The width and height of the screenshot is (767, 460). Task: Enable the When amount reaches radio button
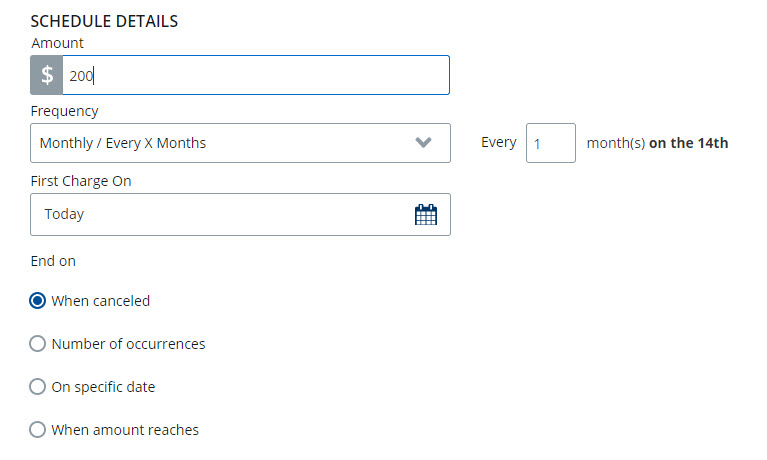point(38,429)
